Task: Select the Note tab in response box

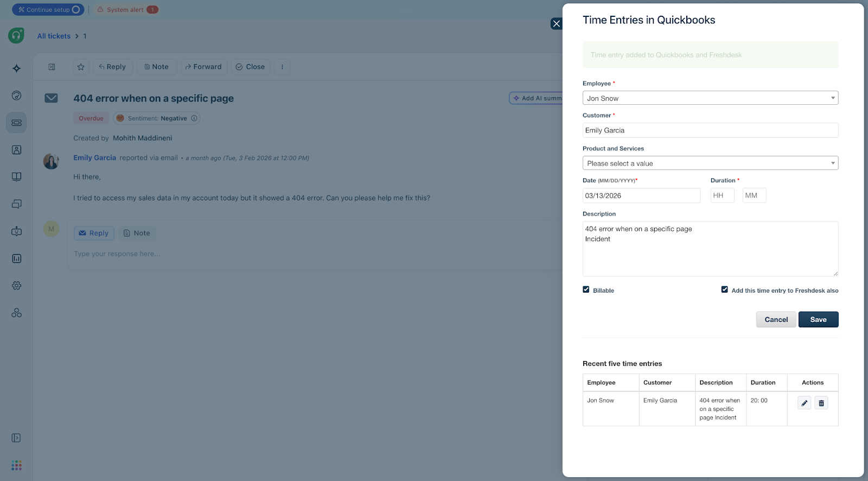Action: tap(137, 233)
